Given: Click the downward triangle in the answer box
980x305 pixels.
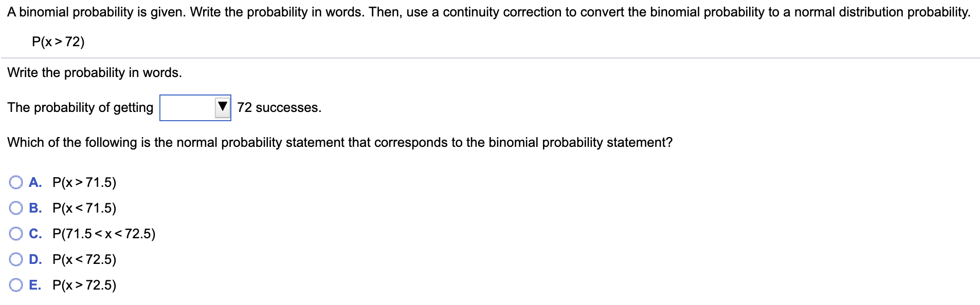Looking at the screenshot, I should click(x=222, y=107).
